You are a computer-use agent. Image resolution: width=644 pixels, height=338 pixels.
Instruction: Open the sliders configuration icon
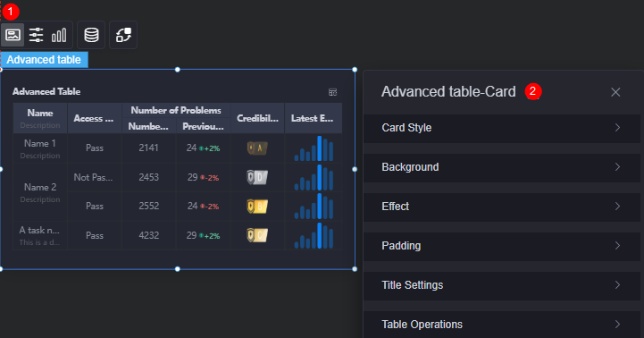(x=36, y=35)
